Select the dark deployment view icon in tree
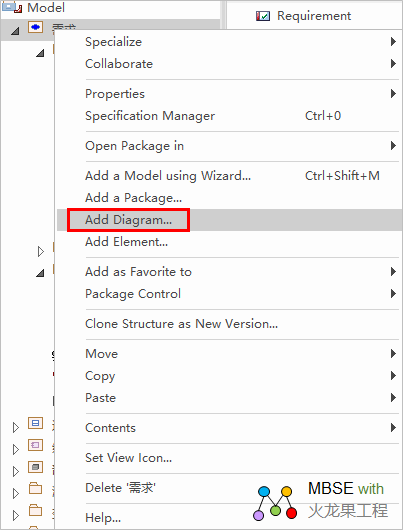The width and height of the screenshot is (408, 530). coord(35,467)
